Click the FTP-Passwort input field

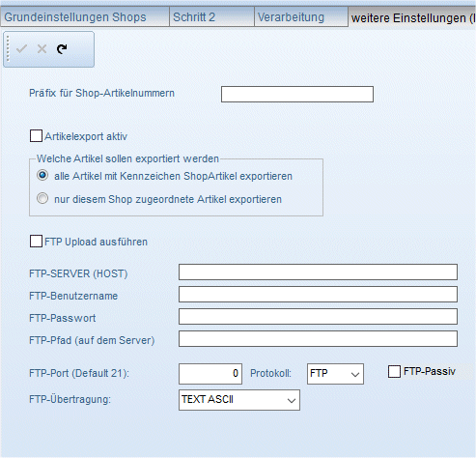(x=318, y=317)
